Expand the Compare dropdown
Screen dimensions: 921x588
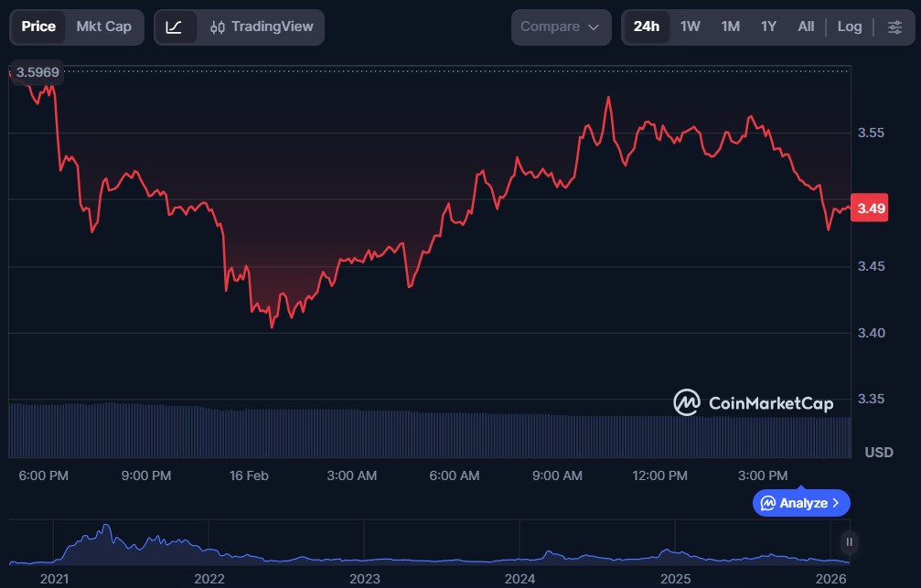[561, 27]
